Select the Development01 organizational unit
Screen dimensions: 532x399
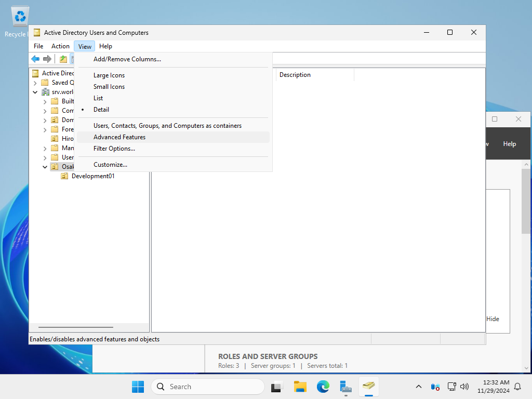(93, 176)
